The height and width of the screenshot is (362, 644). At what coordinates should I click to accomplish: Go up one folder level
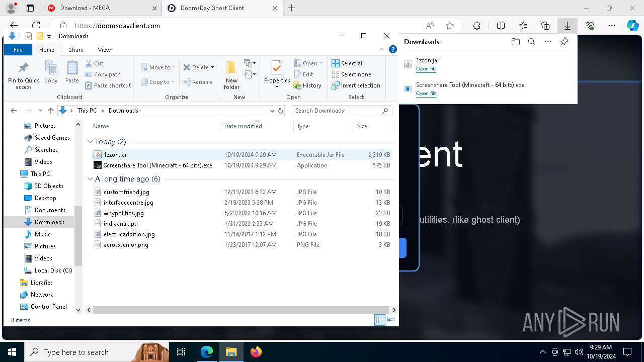pos(50,111)
